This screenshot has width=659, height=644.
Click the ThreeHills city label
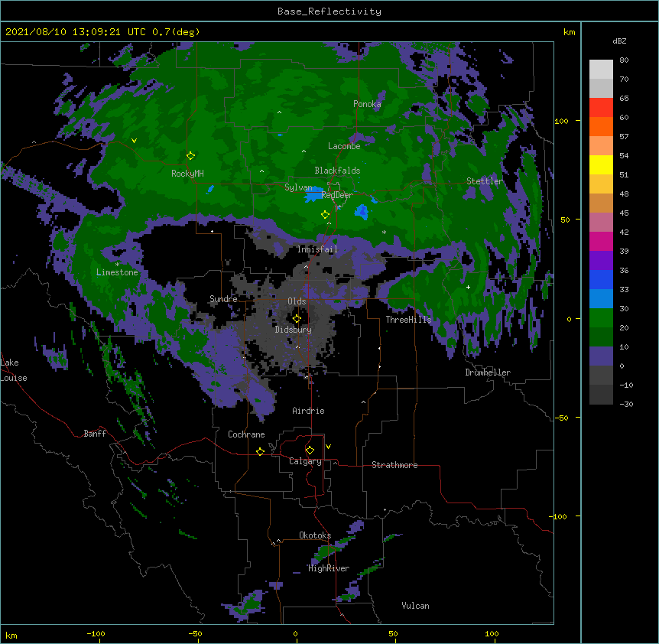[x=408, y=320]
